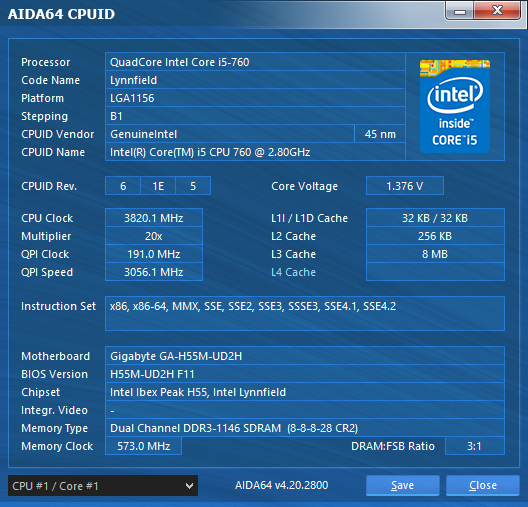This screenshot has height=507, width=528.
Task: Click the L3 Cache value 8 MB
Action: [435, 254]
